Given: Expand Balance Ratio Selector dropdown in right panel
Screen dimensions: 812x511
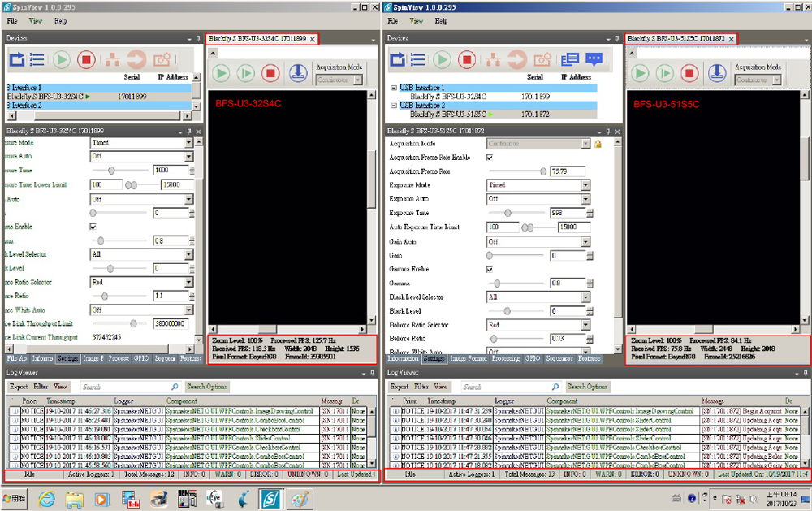Looking at the screenshot, I should tap(585, 325).
